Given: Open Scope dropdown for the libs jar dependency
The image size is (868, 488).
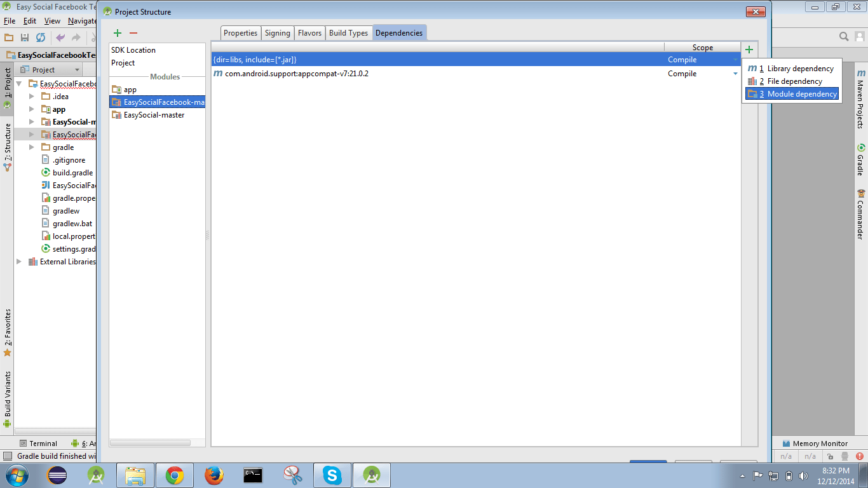Looking at the screenshot, I should pos(736,60).
